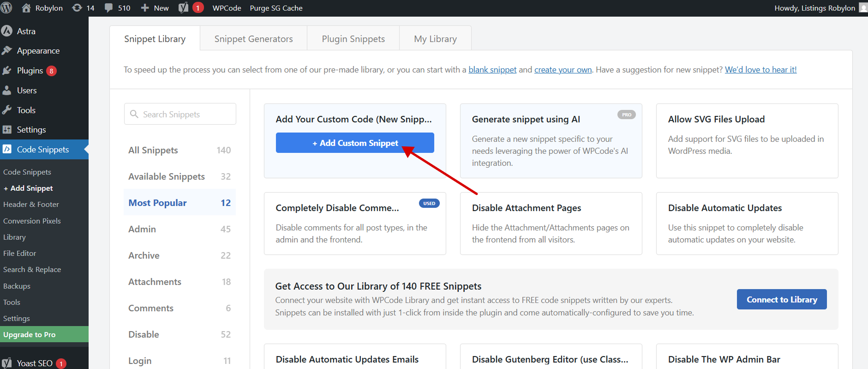Open Search & Replace submenu item
The height and width of the screenshot is (369, 868).
point(32,269)
